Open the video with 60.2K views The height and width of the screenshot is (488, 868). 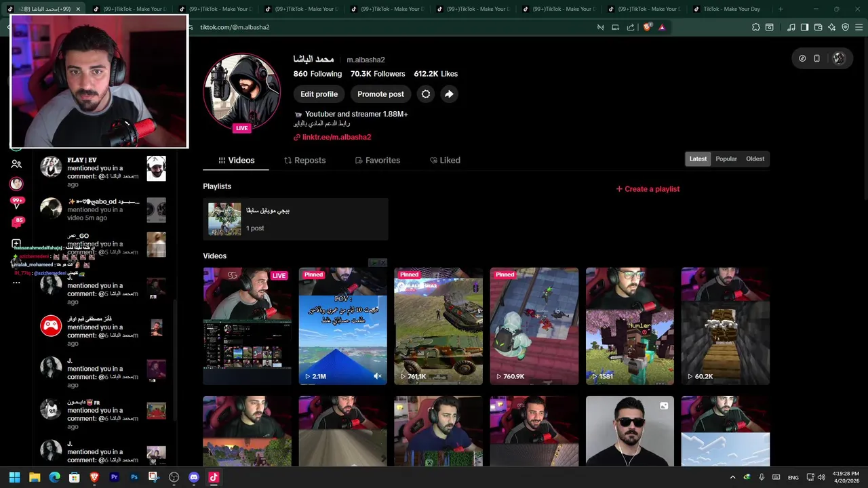[726, 326]
